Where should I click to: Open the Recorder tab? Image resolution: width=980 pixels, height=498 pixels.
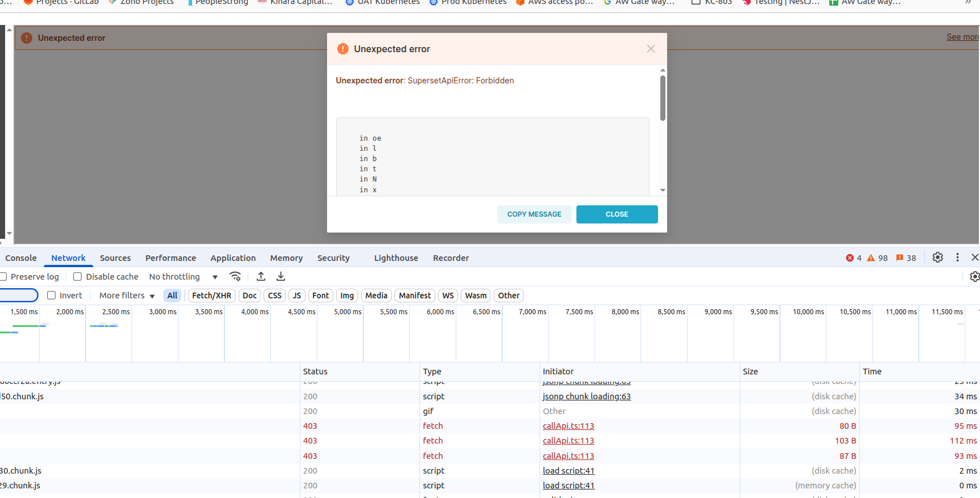[x=451, y=258]
